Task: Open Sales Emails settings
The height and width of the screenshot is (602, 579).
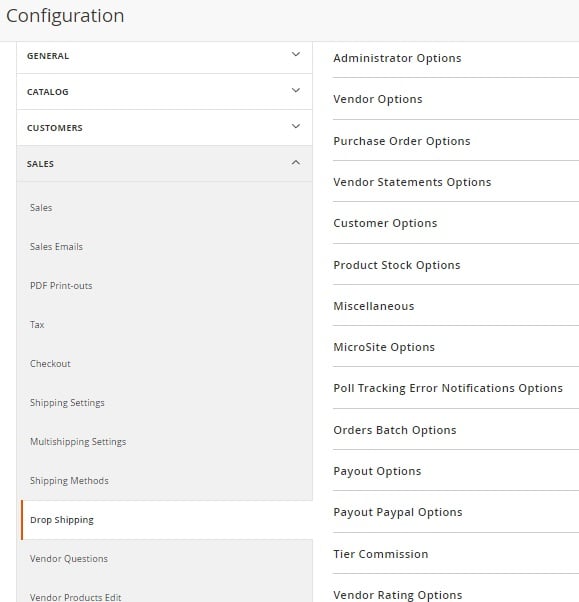Action: click(x=56, y=246)
